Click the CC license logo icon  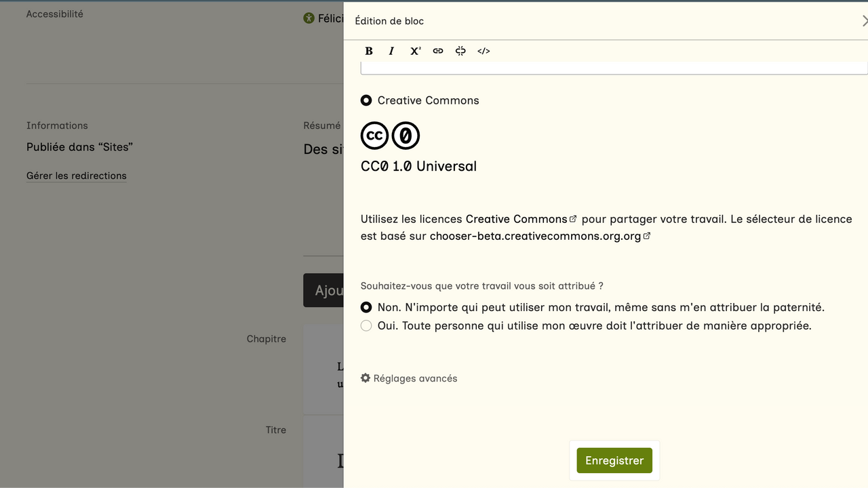click(374, 136)
